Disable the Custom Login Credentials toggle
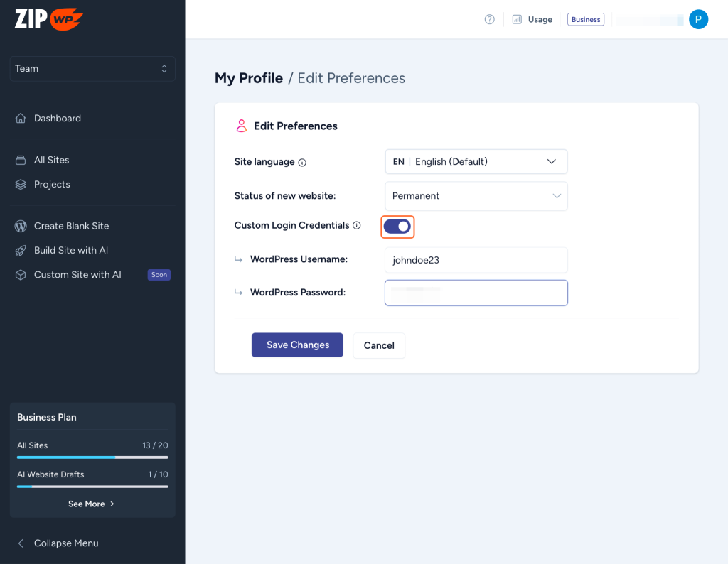Viewport: 728px width, 564px height. (x=397, y=225)
